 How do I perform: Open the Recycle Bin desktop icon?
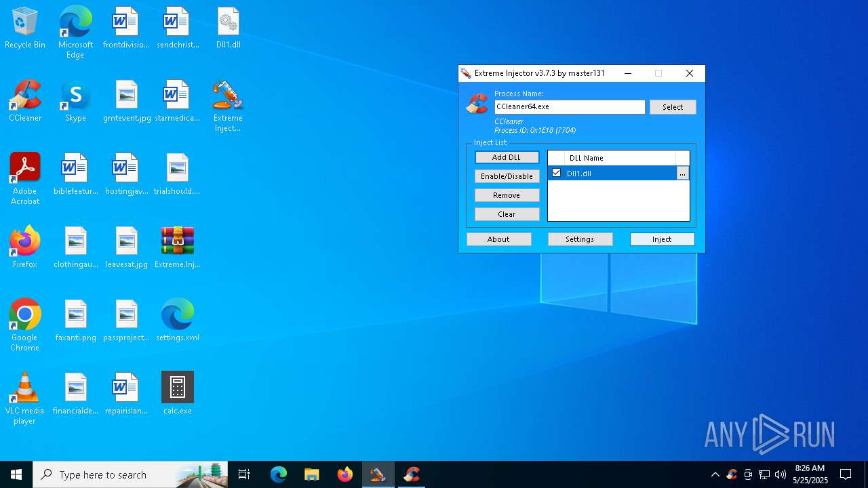point(25,28)
